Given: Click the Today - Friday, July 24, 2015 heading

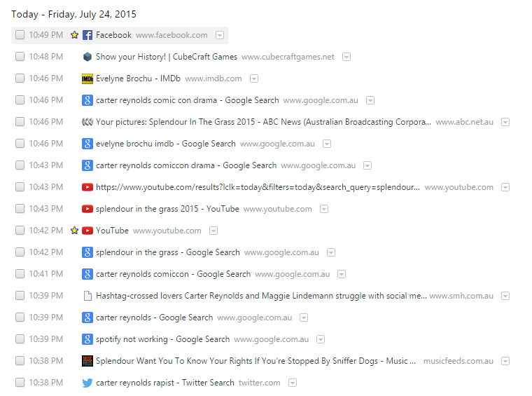Looking at the screenshot, I should (x=73, y=14).
